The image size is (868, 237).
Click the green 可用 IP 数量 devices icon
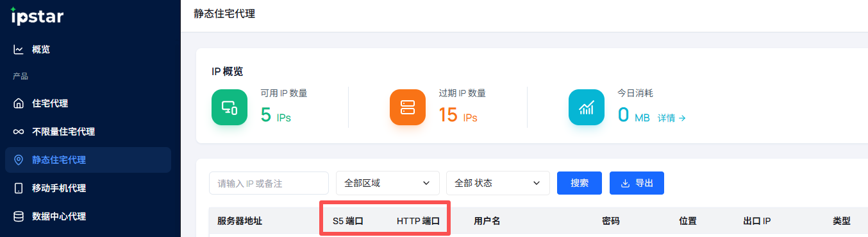coord(230,107)
